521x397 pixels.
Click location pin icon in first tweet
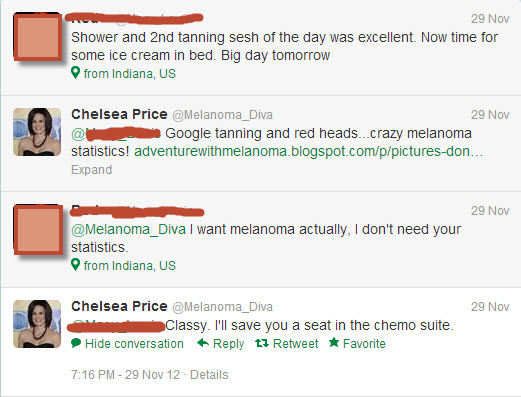[x=76, y=72]
